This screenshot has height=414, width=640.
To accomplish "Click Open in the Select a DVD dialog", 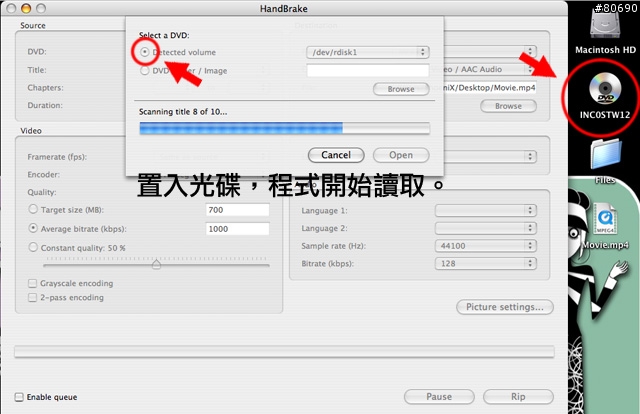I will (x=401, y=155).
